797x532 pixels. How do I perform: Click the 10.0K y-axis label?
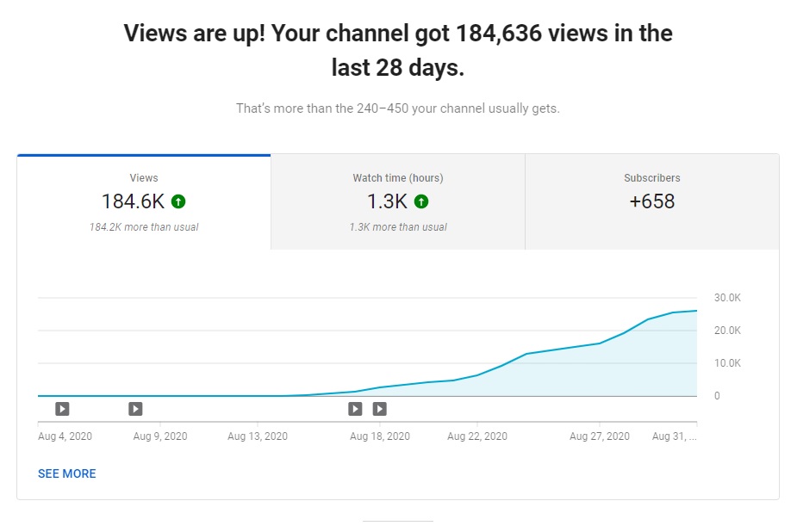728,363
